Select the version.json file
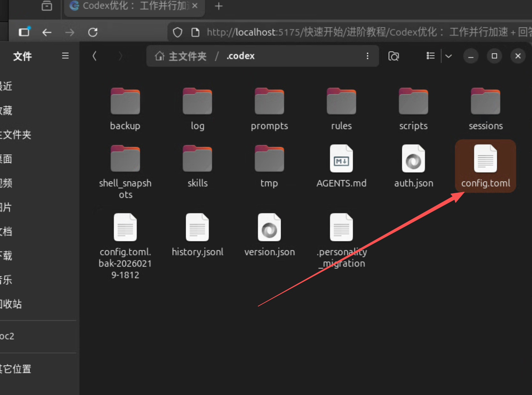This screenshot has width=532, height=395. (269, 235)
